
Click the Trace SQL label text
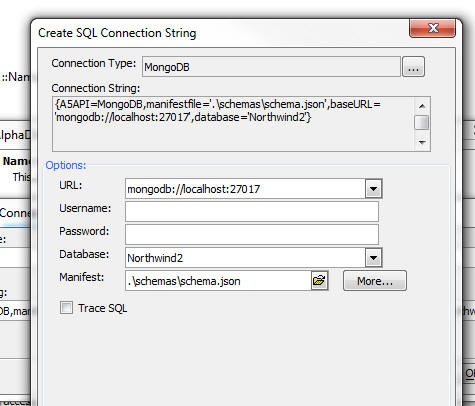click(103, 308)
